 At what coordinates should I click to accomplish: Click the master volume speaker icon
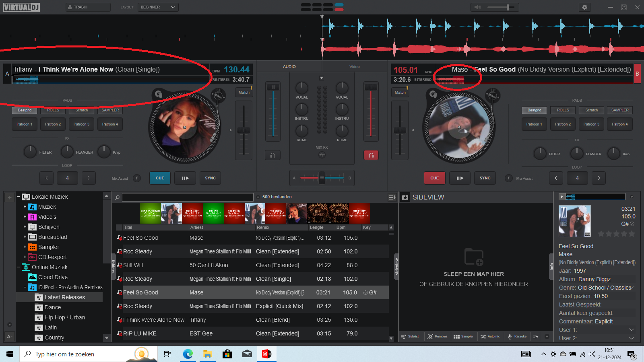tap(478, 7)
